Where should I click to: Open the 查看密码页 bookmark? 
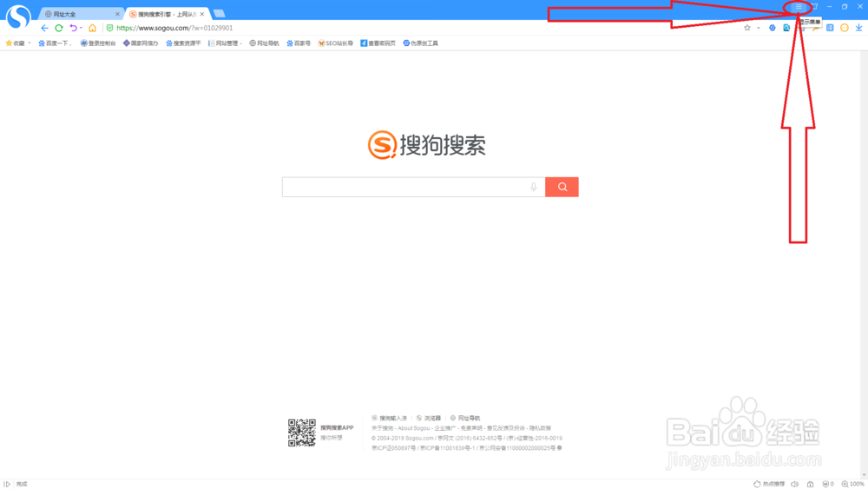pyautogui.click(x=378, y=43)
